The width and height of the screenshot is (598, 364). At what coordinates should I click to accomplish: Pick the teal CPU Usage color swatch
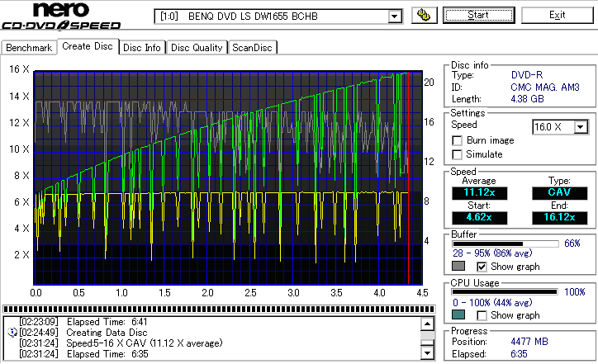pyautogui.click(x=458, y=315)
